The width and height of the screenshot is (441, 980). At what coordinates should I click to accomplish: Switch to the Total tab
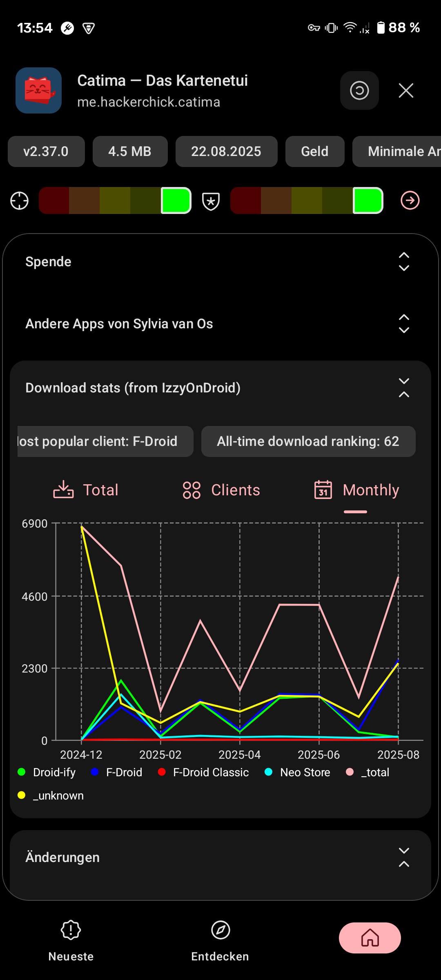tap(86, 490)
